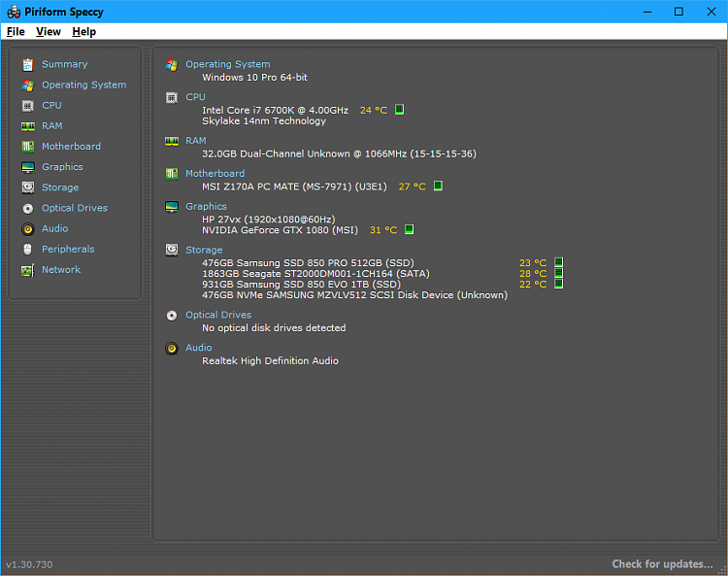The height and width of the screenshot is (576, 728).
Task: Click the Operating System Windows flag sidebar icon
Action: tap(28, 85)
